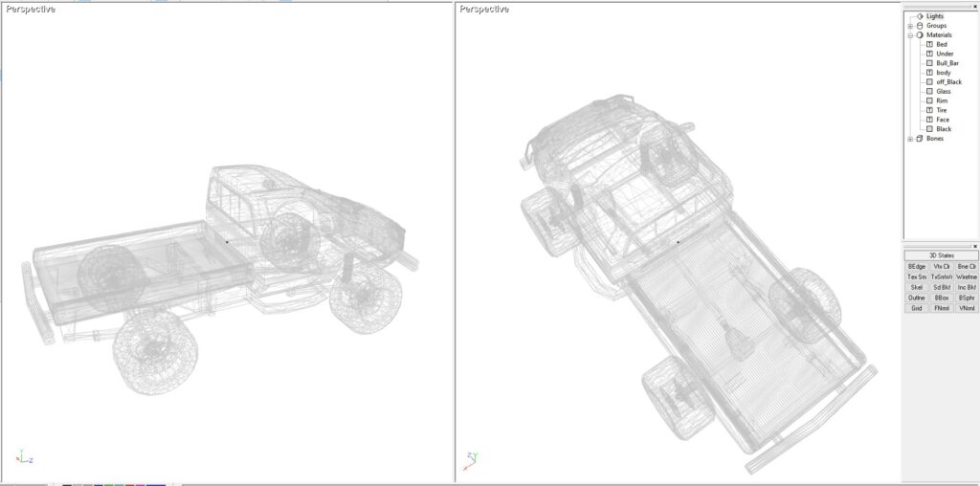Select the body material in the tree

click(944, 73)
